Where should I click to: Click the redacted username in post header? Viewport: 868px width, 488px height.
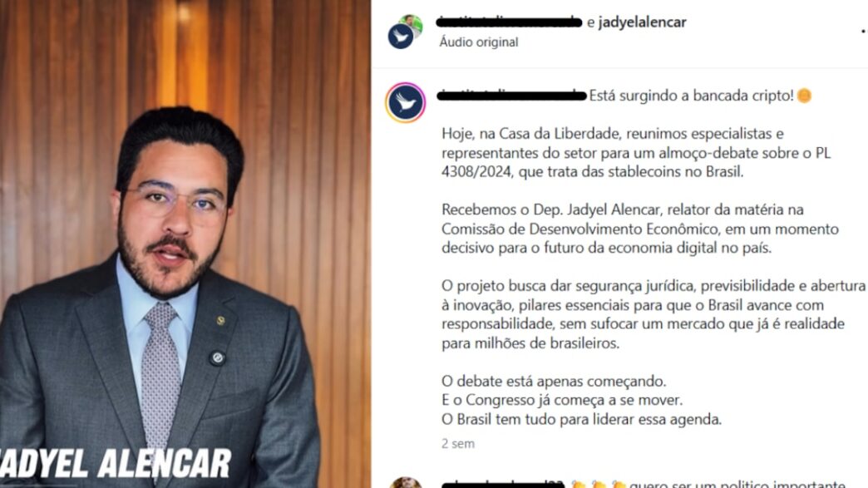pos(510,22)
